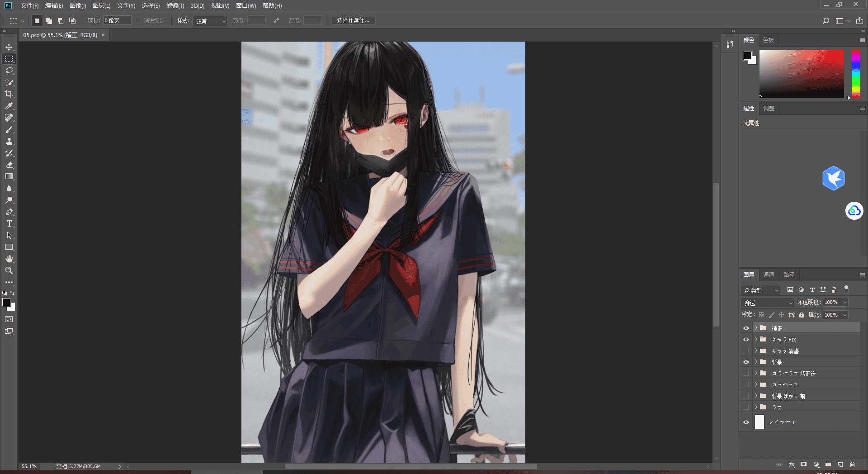
Task: Expand the キャラ FIX layer group
Action: coord(755,339)
